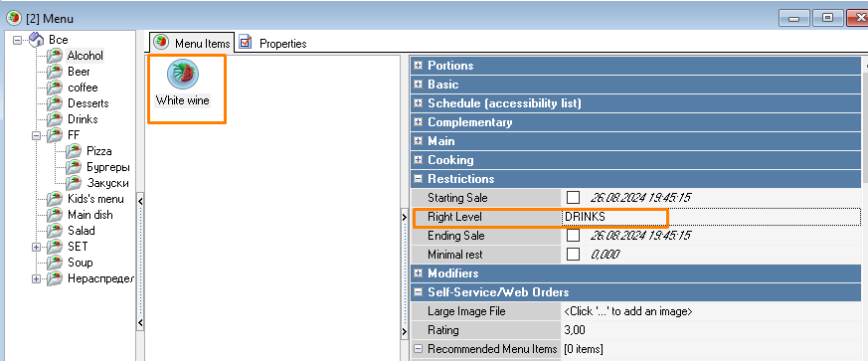Click the Large Image File value field
The image size is (868, 361).
tap(711, 311)
